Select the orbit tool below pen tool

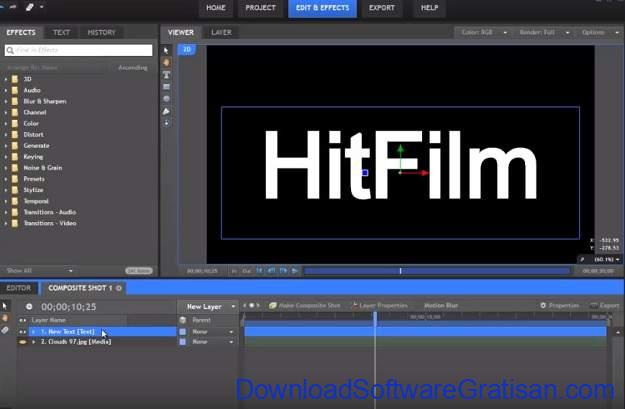pyautogui.click(x=166, y=123)
